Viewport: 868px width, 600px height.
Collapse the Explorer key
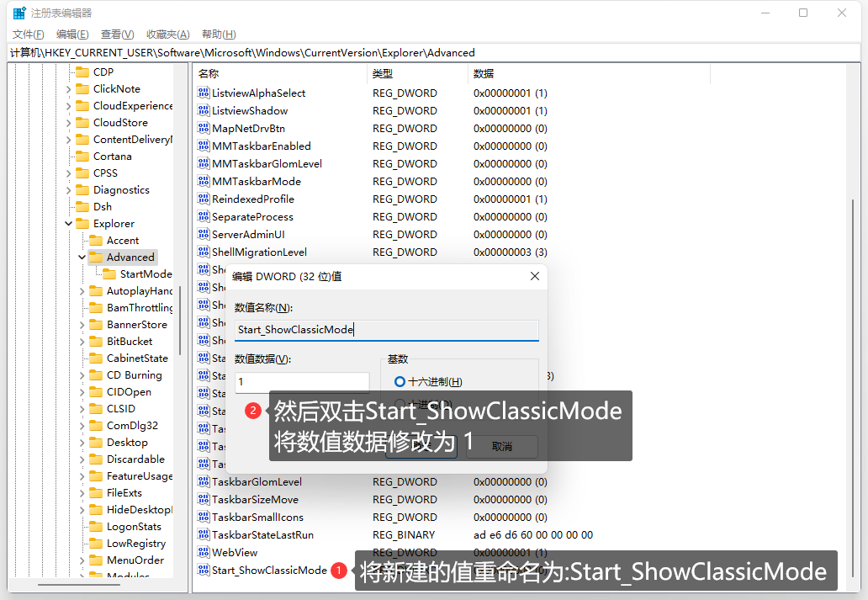(x=69, y=224)
